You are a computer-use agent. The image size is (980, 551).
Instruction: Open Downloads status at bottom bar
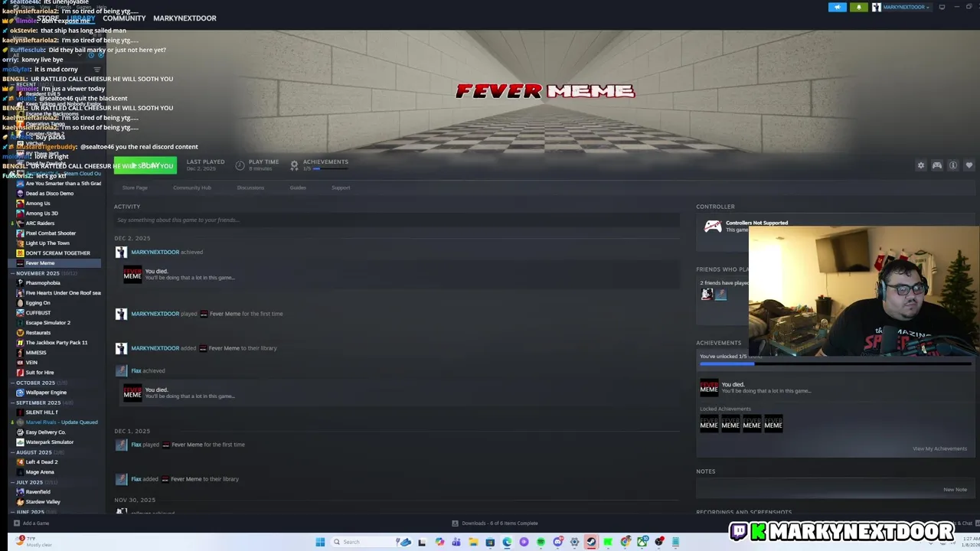(495, 523)
